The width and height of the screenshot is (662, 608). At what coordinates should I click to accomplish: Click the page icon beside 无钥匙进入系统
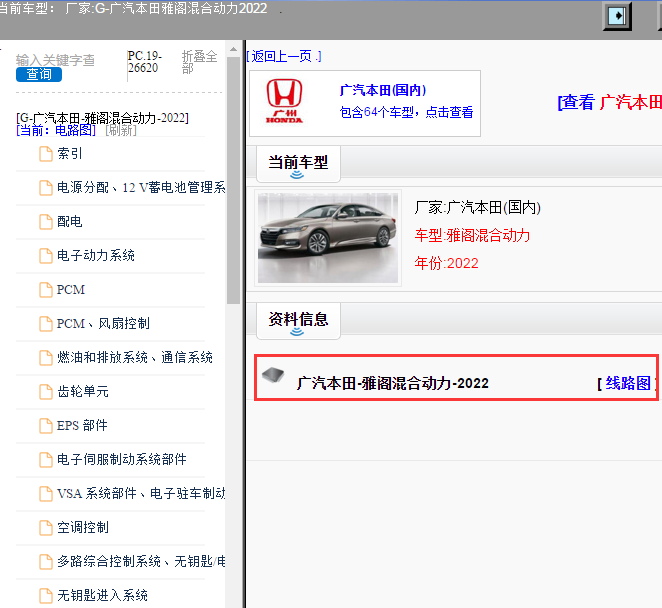pos(46,595)
